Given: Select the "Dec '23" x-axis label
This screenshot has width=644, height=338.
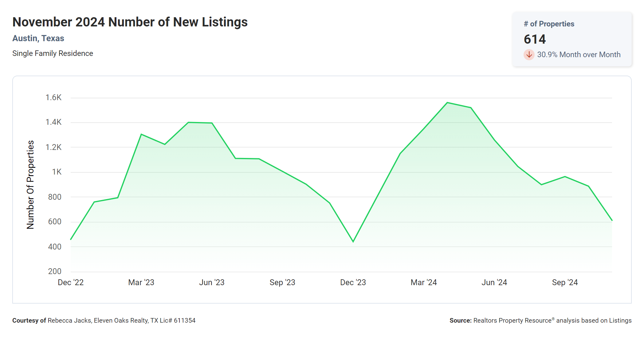Looking at the screenshot, I should pyautogui.click(x=353, y=282).
